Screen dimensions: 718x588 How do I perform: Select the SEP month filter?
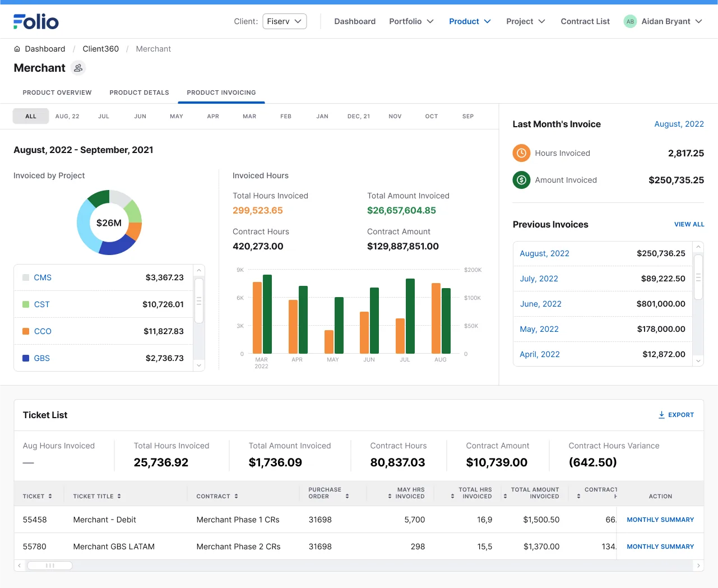click(468, 117)
